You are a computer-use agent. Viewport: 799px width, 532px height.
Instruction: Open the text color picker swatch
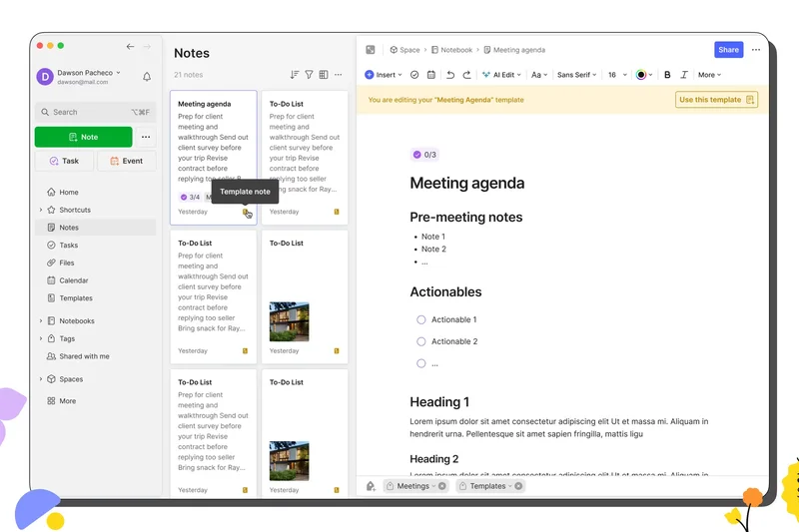(x=644, y=75)
